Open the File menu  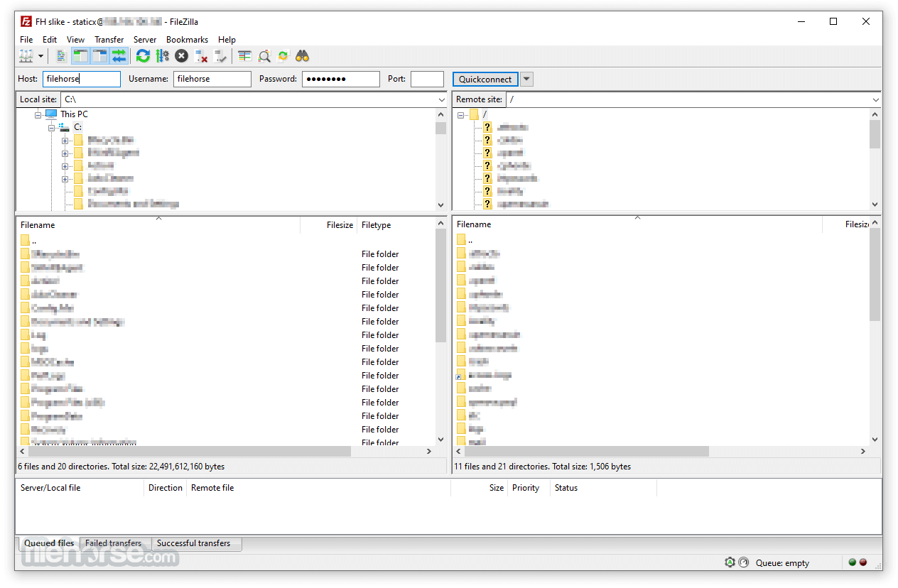click(x=26, y=40)
